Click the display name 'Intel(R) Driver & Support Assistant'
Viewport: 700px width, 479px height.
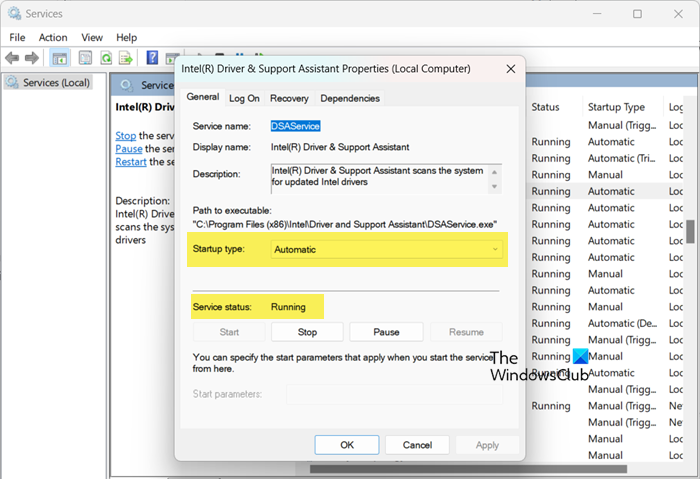[340, 147]
